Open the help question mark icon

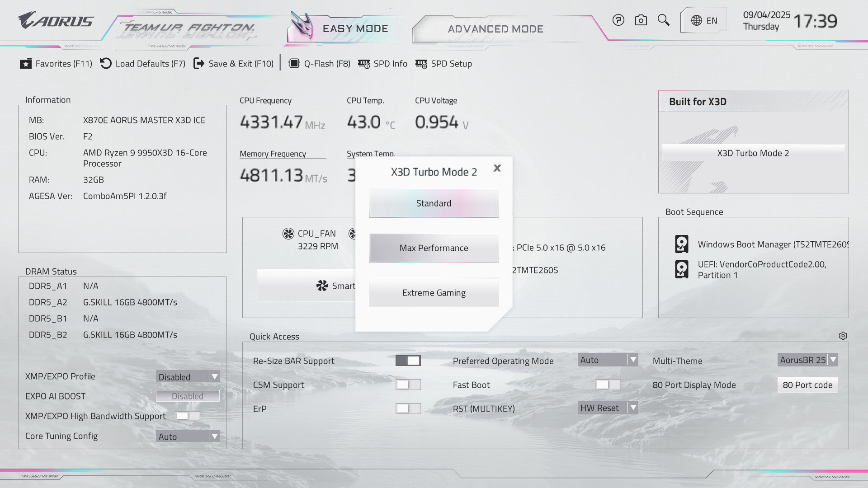point(618,20)
